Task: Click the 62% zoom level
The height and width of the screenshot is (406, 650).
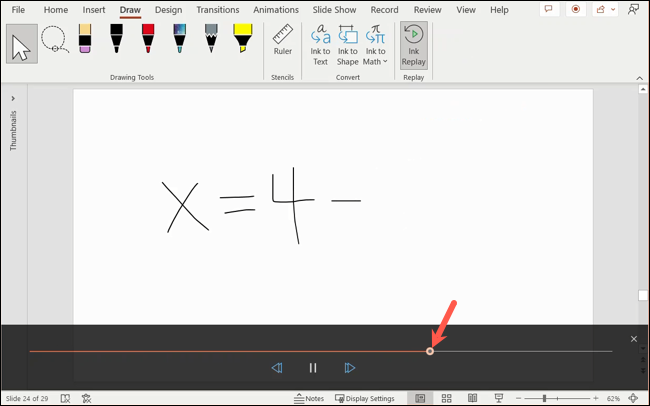Action: 614,399
